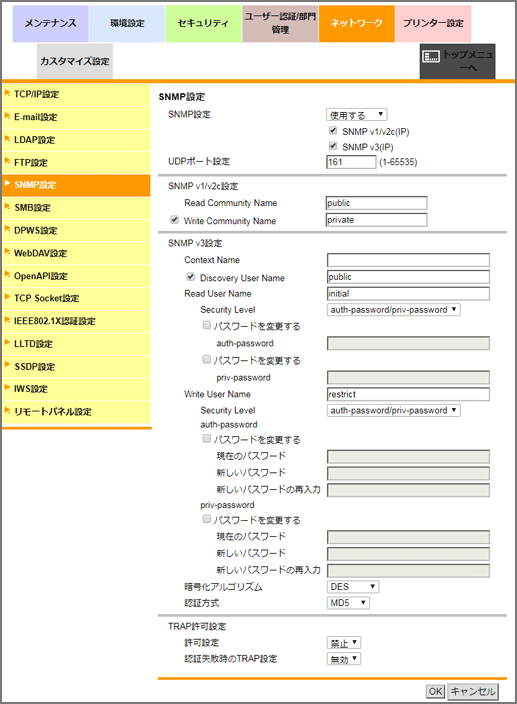Open the 認証方式 MD5 dropdown
The height and width of the screenshot is (704, 517).
tap(348, 603)
